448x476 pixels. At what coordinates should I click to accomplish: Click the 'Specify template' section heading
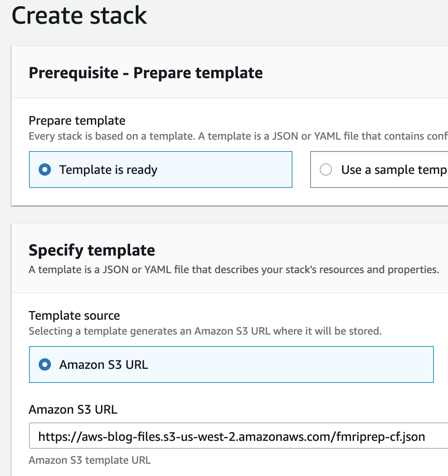tap(92, 250)
